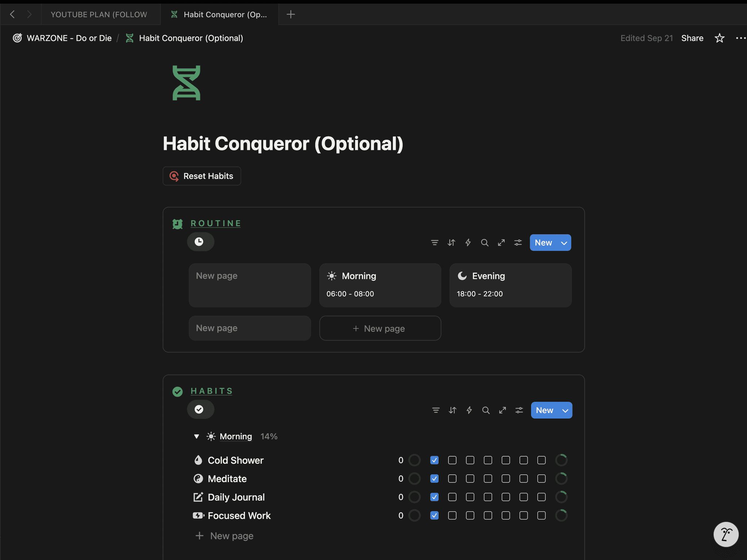Open Habits database full page

click(x=502, y=411)
